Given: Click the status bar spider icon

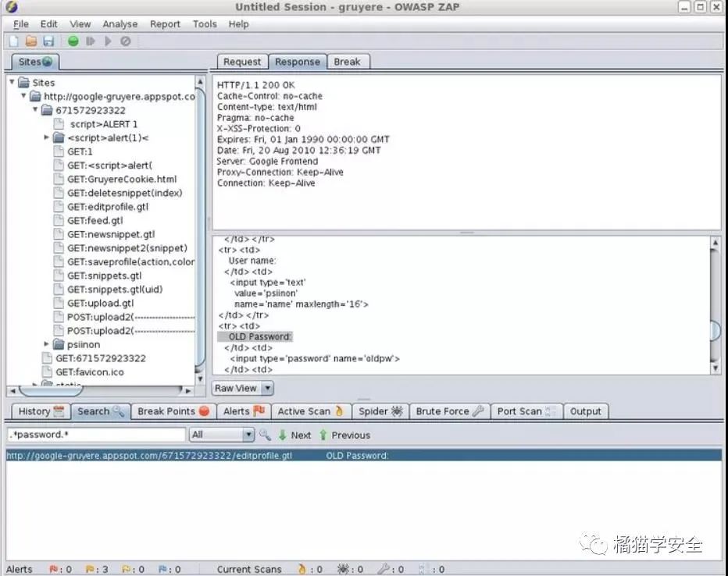Looking at the screenshot, I should click(343, 569).
